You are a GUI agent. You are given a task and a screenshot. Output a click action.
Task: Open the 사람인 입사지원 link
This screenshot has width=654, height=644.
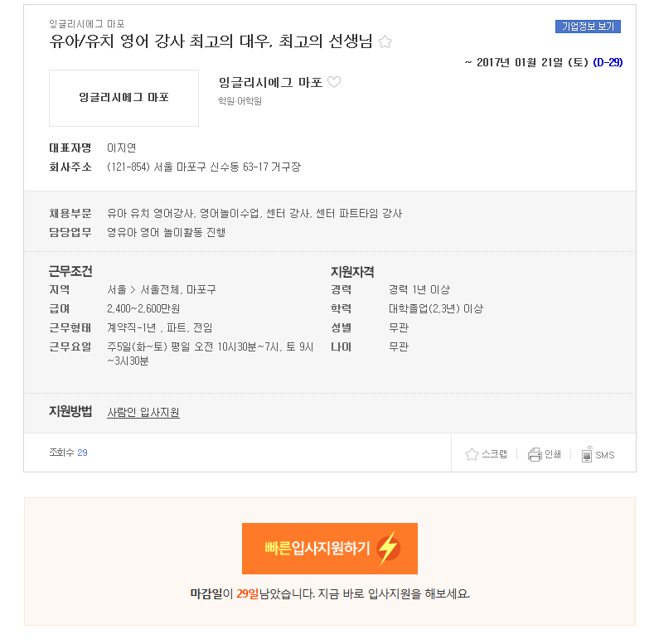tap(143, 412)
